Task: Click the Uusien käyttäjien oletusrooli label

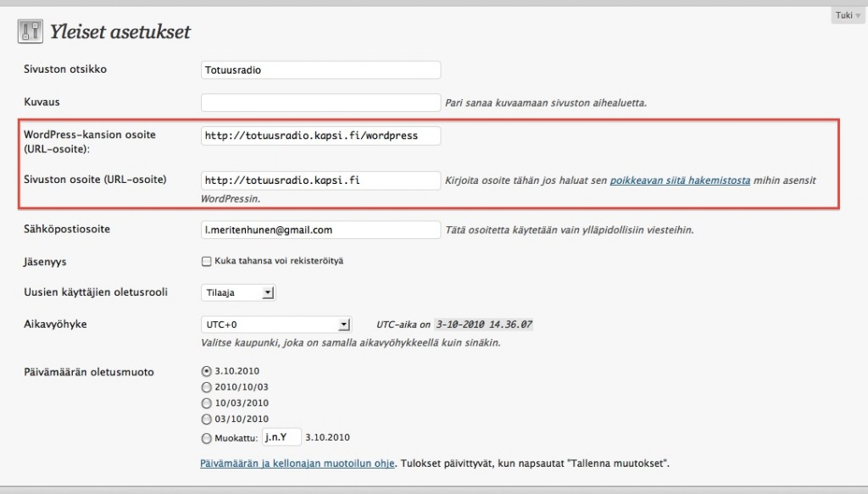Action: [x=96, y=292]
